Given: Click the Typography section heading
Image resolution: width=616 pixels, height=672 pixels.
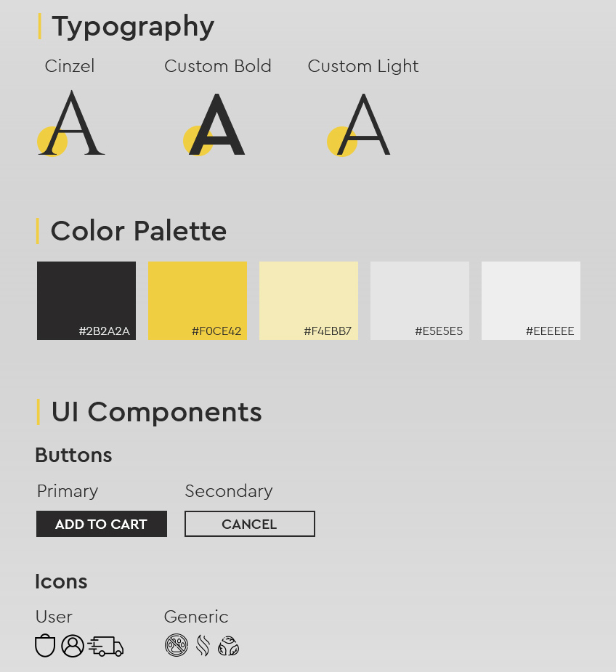Looking at the screenshot, I should click(133, 26).
